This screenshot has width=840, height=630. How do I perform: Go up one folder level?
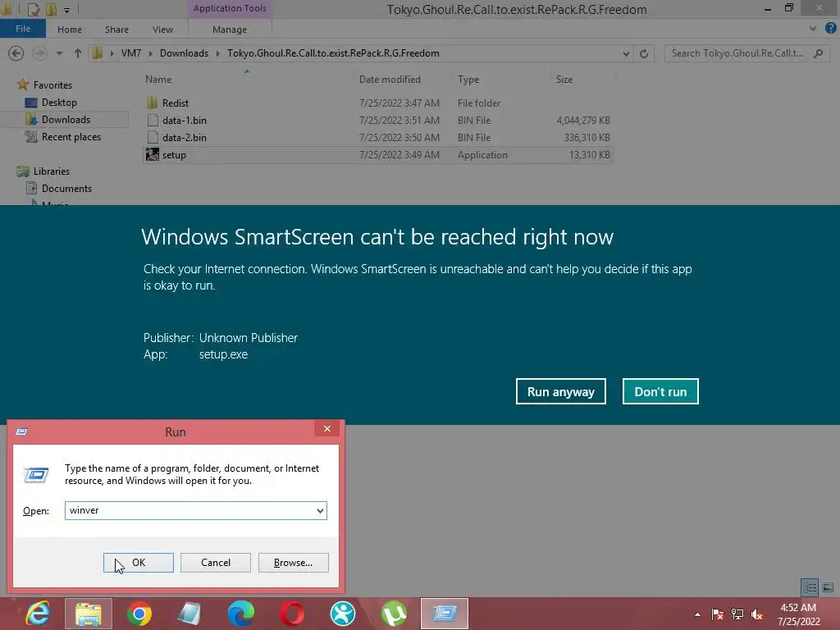click(x=78, y=53)
